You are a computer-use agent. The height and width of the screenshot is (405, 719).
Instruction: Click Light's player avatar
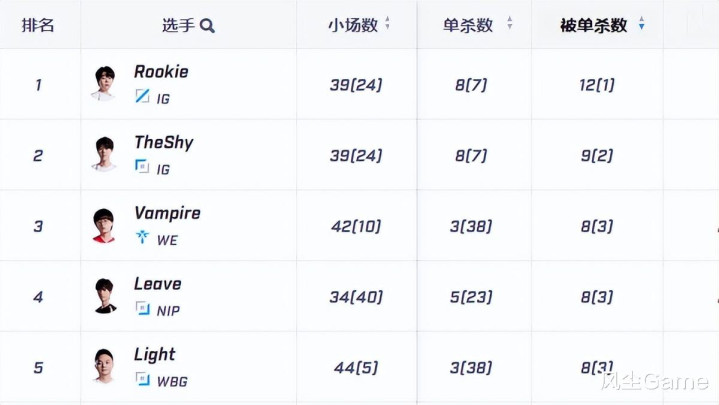point(104,366)
